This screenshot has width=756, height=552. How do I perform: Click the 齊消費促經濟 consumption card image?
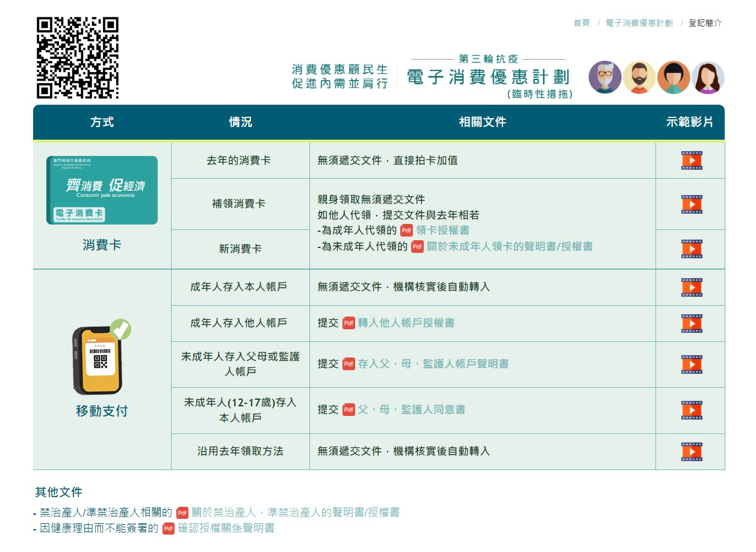[x=102, y=190]
